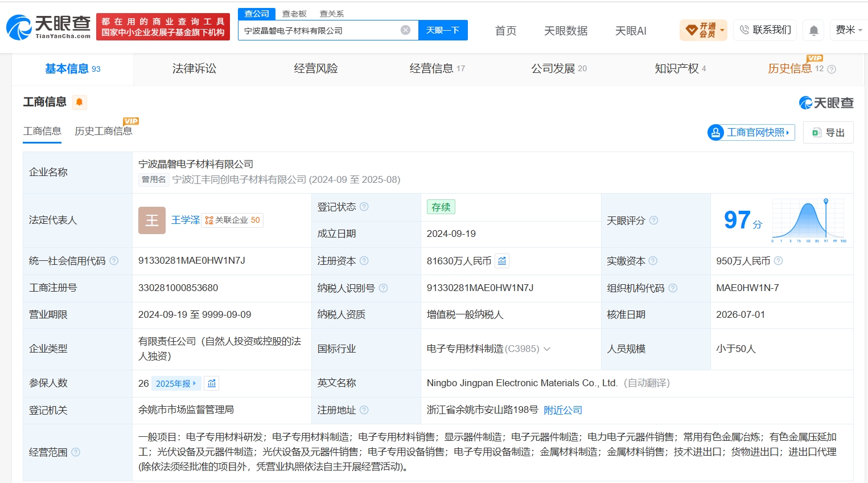Expand 电子专用材料制造 industry chevron

coord(547,349)
